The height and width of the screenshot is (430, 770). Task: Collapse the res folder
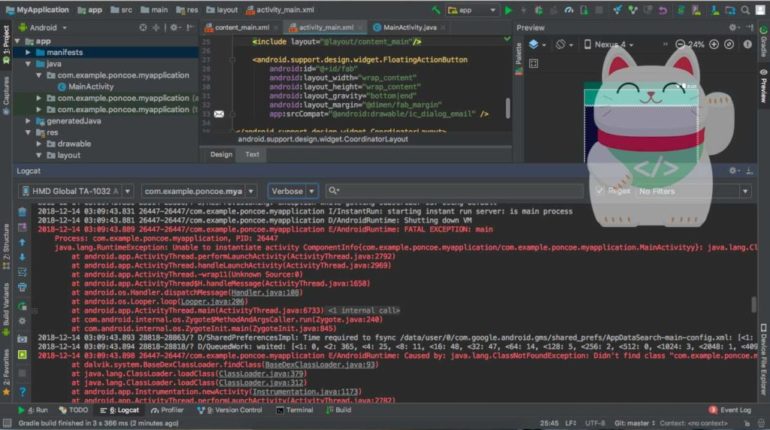point(30,132)
